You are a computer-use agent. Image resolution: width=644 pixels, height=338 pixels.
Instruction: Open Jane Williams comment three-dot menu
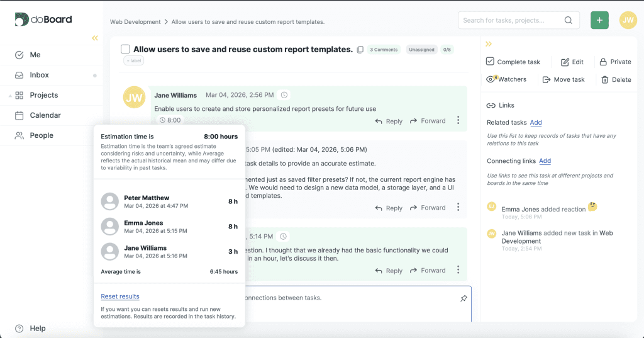[458, 121]
